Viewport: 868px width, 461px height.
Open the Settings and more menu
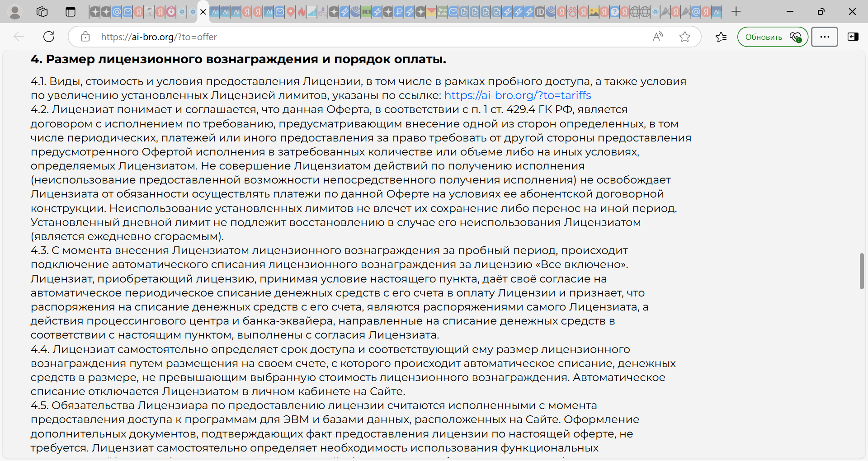[x=824, y=37]
